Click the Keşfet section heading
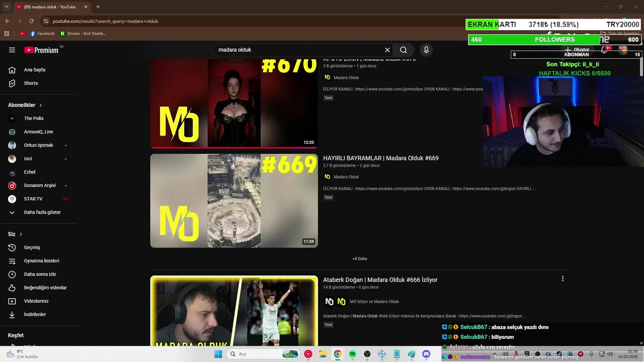 pos(16,335)
